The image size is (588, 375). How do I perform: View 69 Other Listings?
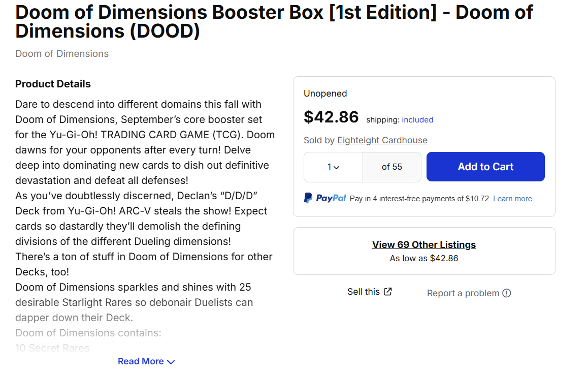[x=423, y=244]
